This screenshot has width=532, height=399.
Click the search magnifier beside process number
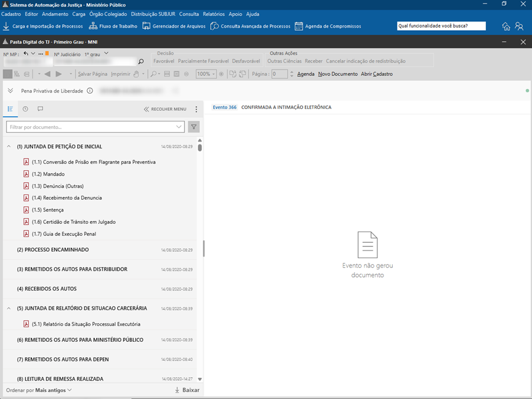pyautogui.click(x=141, y=61)
